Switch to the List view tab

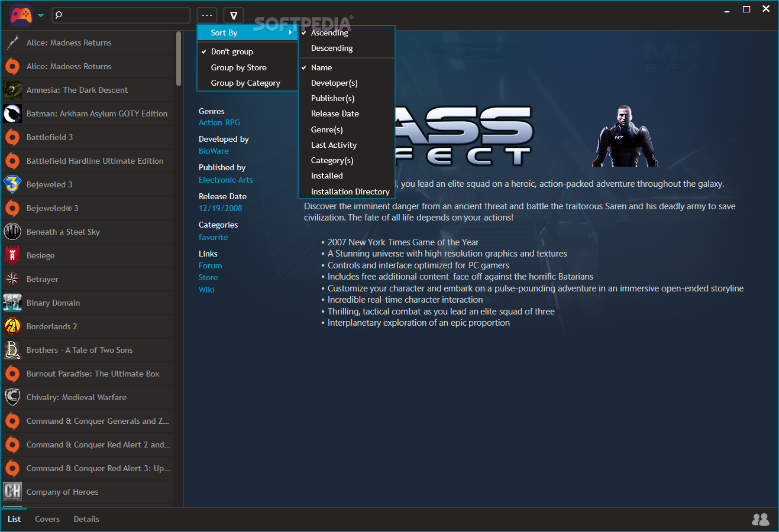coord(14,519)
